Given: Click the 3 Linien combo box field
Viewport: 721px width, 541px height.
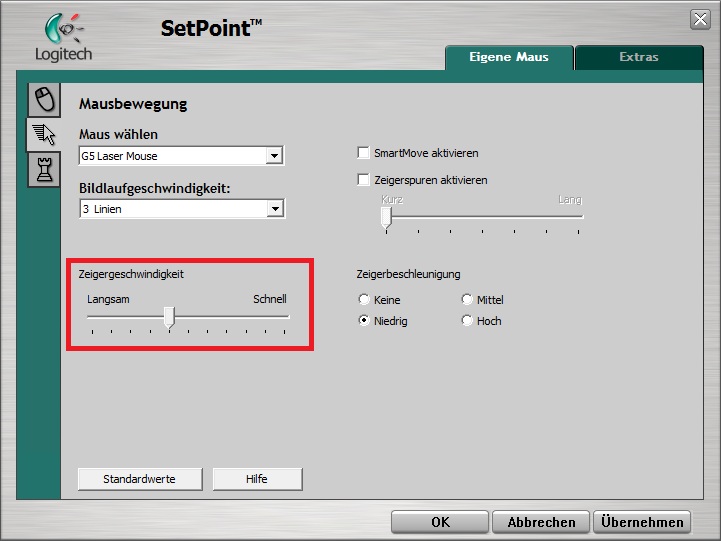Looking at the screenshot, I should [x=182, y=209].
